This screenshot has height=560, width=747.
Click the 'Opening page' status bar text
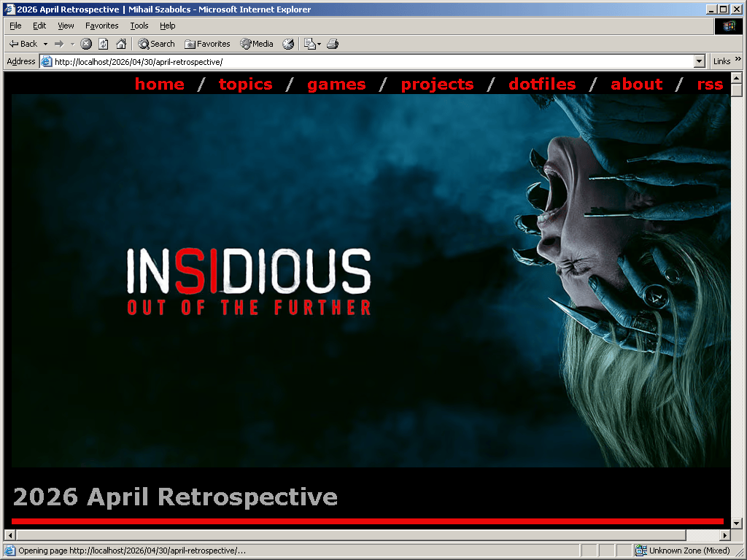tap(132, 551)
